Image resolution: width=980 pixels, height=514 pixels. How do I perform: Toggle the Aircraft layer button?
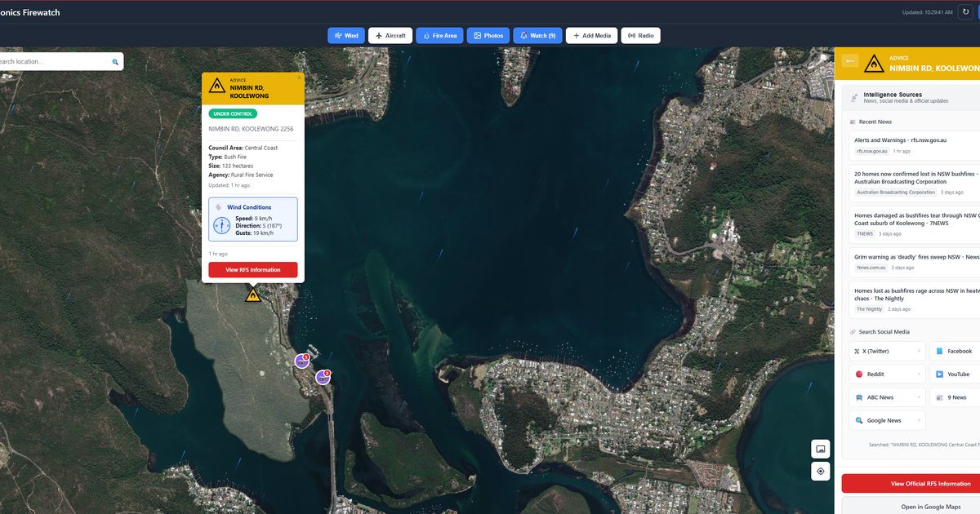(x=390, y=36)
